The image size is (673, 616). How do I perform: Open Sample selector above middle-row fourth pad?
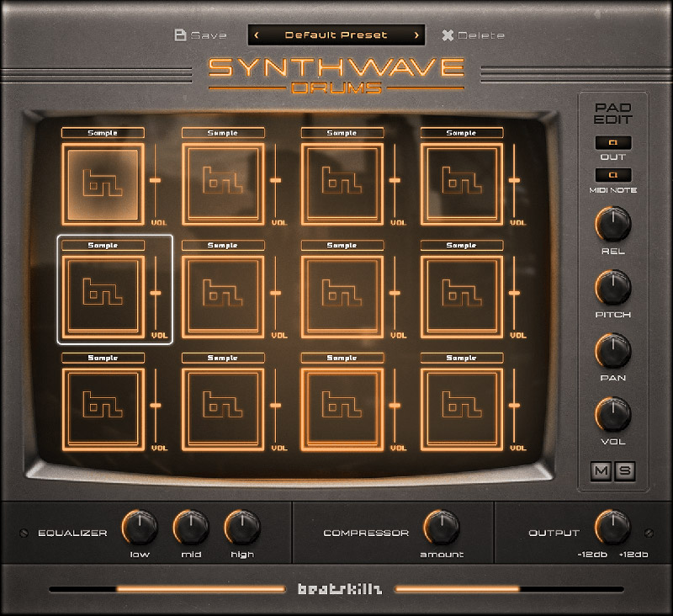click(x=461, y=245)
